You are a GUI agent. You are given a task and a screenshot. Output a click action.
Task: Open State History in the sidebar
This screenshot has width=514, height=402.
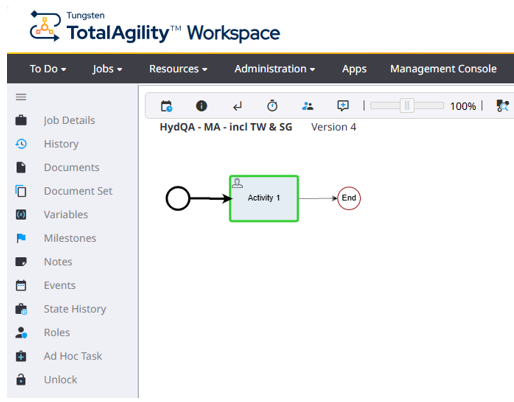click(x=75, y=309)
